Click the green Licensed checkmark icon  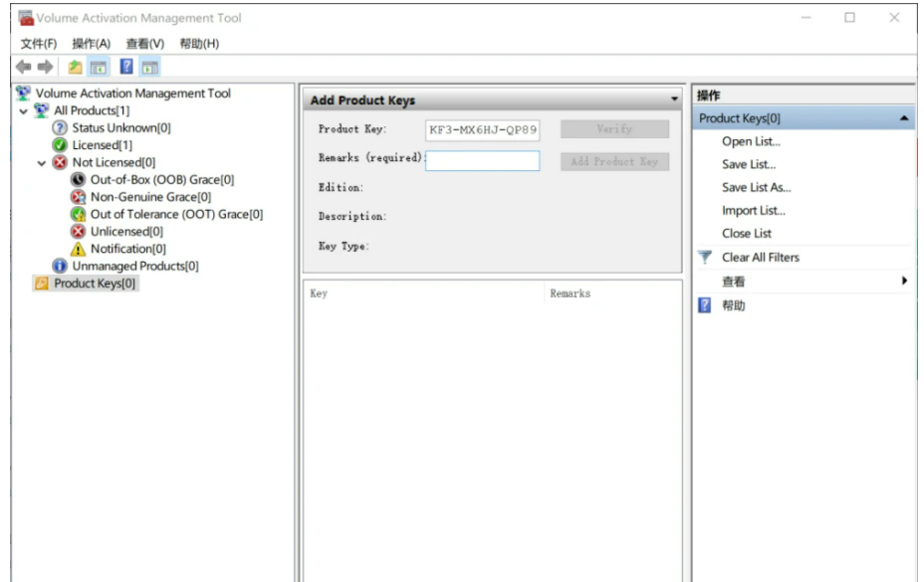[60, 145]
